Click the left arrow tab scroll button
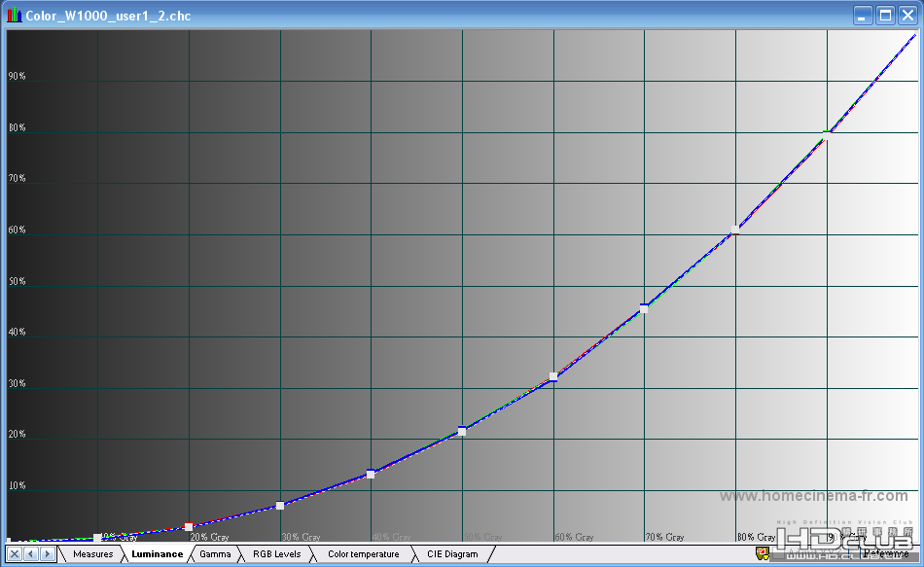The height and width of the screenshot is (567, 924). point(31,554)
